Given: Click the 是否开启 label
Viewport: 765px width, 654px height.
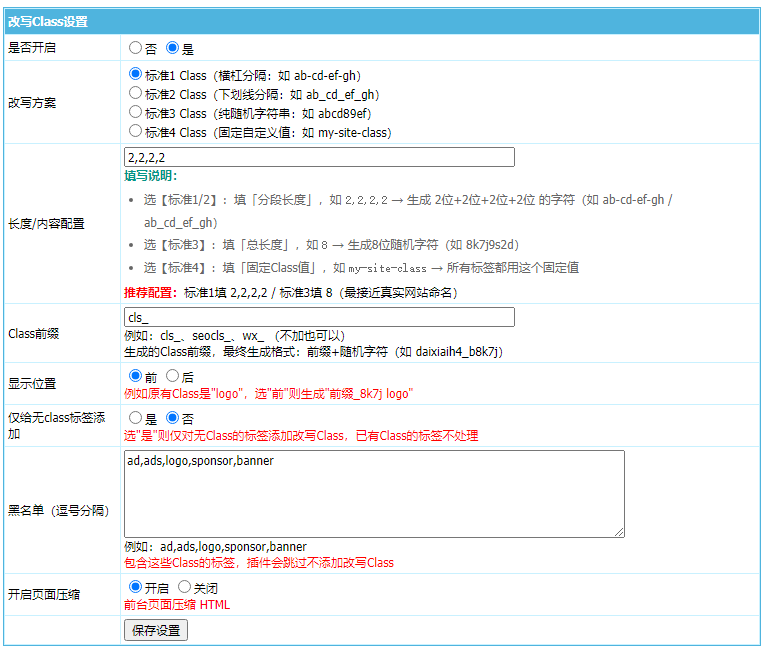Looking at the screenshot, I should (32, 47).
